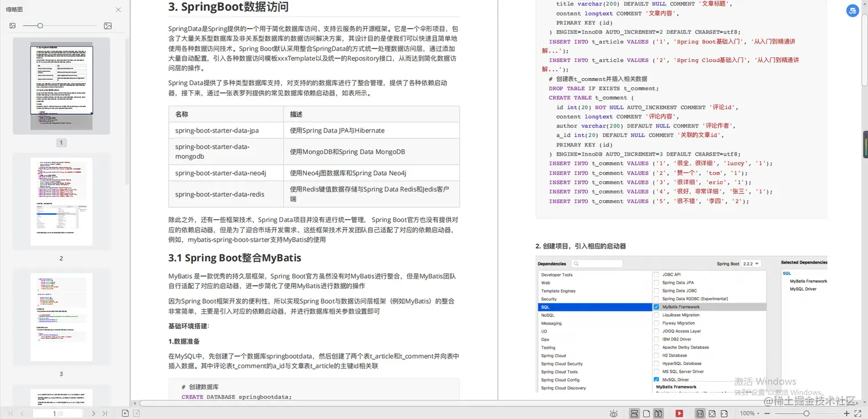This screenshot has width=868, height=419.
Task: Click the page number input field
Action: pyautogui.click(x=57, y=413)
